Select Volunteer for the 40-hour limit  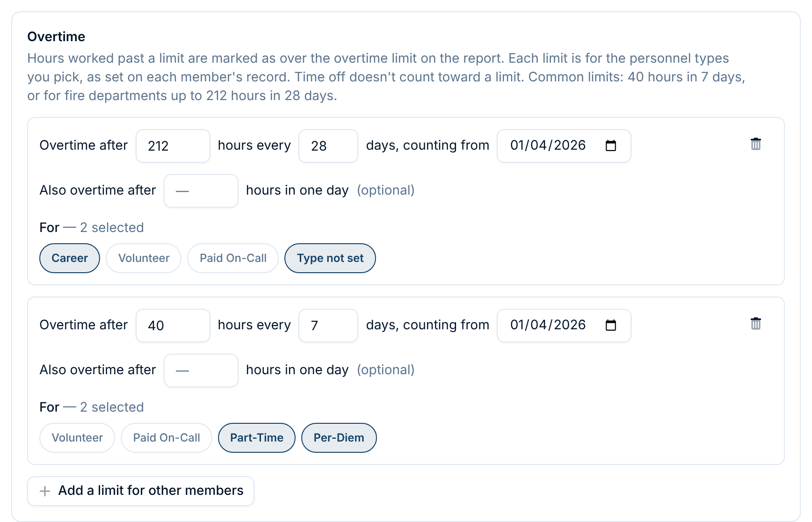(77, 438)
